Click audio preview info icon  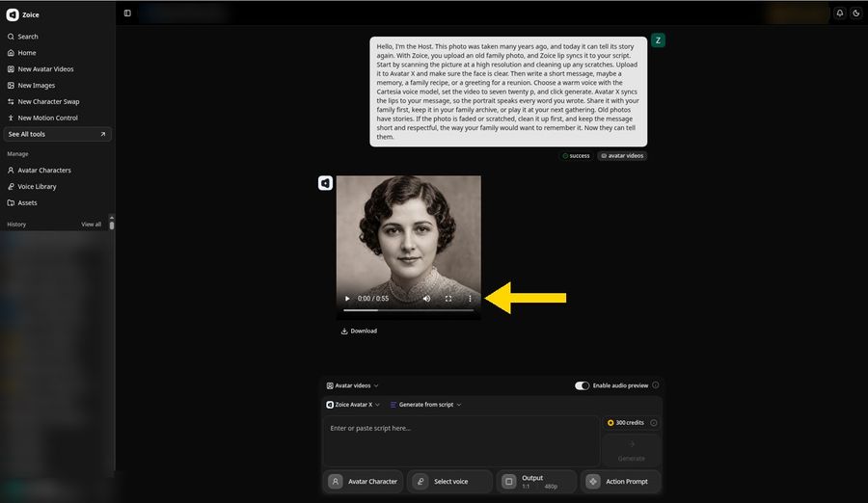[656, 385]
